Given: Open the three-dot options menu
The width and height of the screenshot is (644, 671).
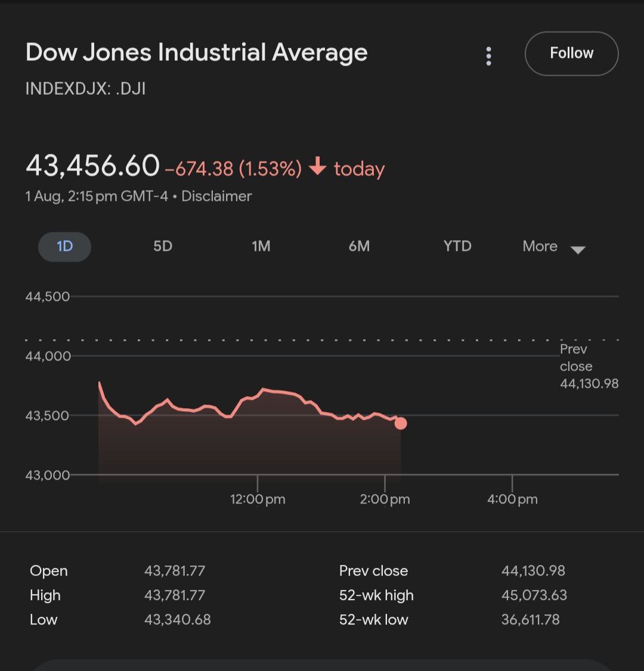Looking at the screenshot, I should click(x=488, y=56).
